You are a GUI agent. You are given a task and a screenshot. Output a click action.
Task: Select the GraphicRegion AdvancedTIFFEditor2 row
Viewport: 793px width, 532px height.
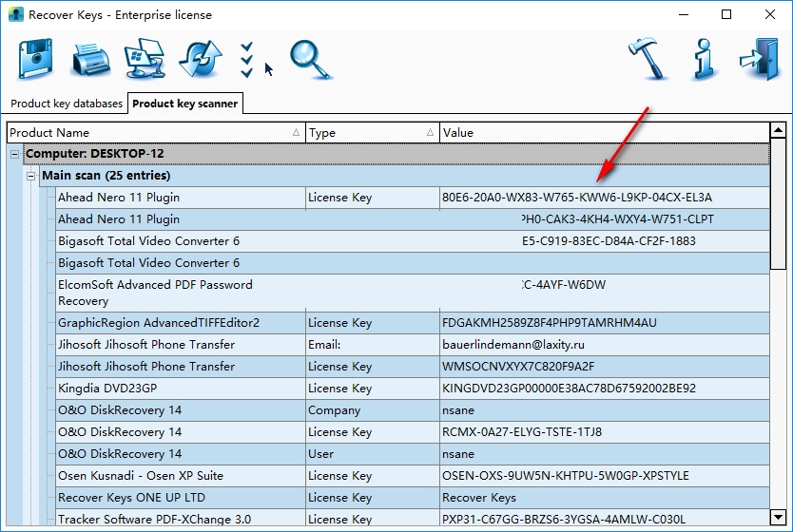pyautogui.click(x=158, y=323)
